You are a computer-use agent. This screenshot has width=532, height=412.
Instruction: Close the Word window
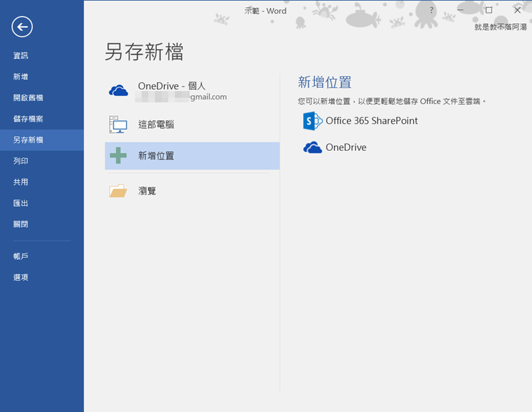point(517,10)
